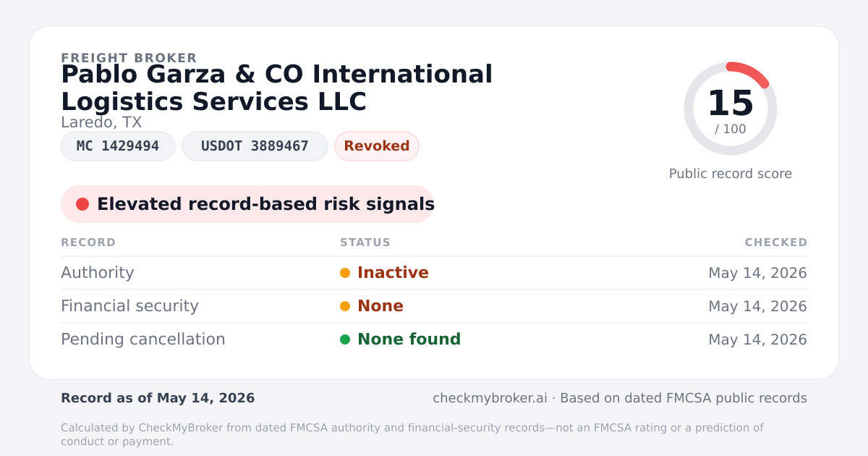Click the Laredo, TX location text
This screenshot has width=868, height=456.
(x=101, y=123)
